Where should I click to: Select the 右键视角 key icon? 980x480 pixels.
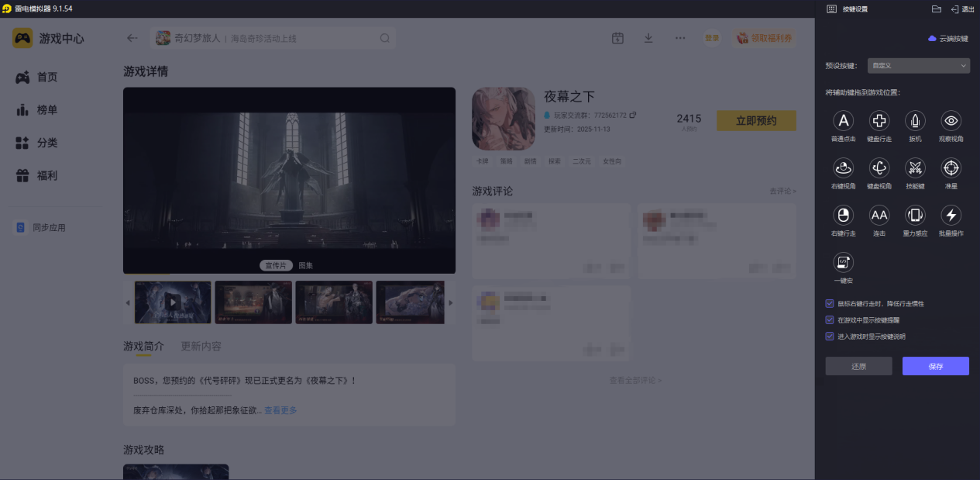coord(843,167)
